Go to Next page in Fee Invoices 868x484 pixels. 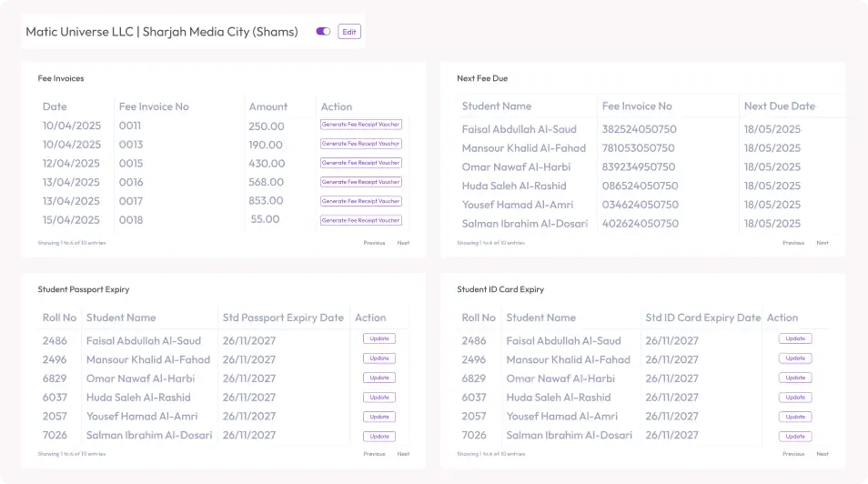tap(403, 243)
